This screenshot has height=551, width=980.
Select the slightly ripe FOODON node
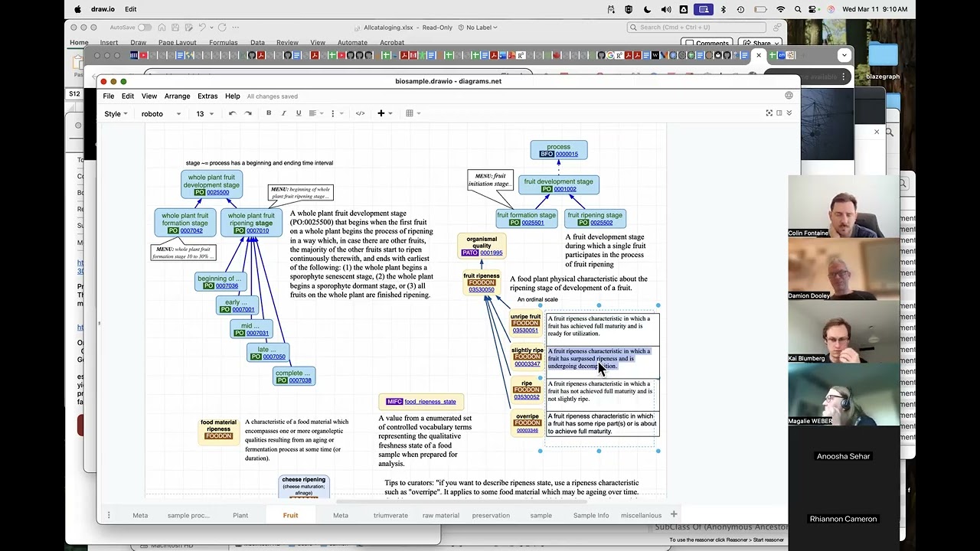pyautogui.click(x=527, y=357)
